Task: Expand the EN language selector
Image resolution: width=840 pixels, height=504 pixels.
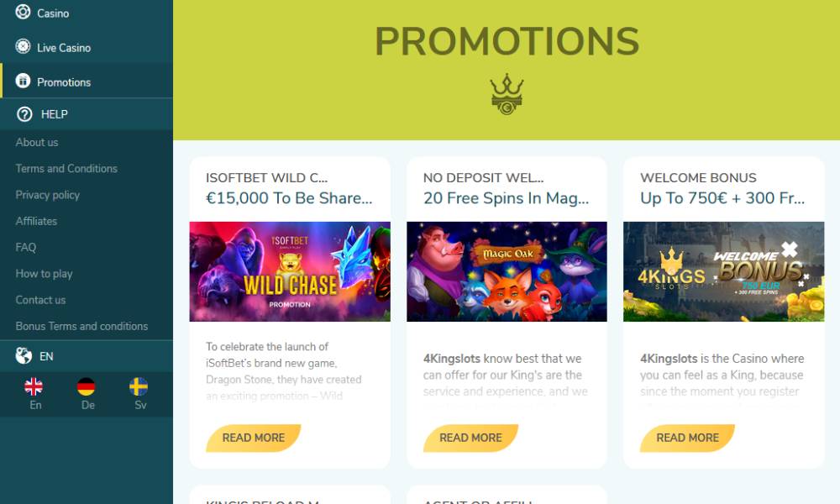Action: [x=87, y=356]
